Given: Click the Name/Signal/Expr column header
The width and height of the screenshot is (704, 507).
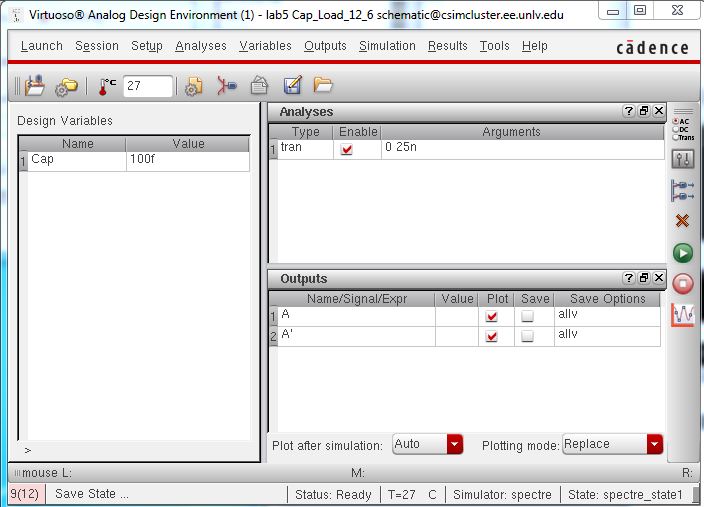Looking at the screenshot, I should point(356,299).
